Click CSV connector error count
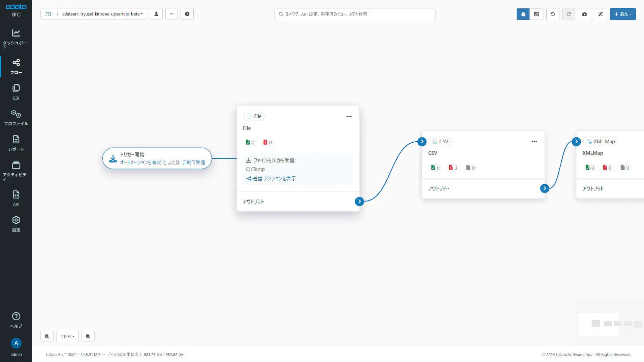The height and width of the screenshot is (362, 644). pos(453,168)
